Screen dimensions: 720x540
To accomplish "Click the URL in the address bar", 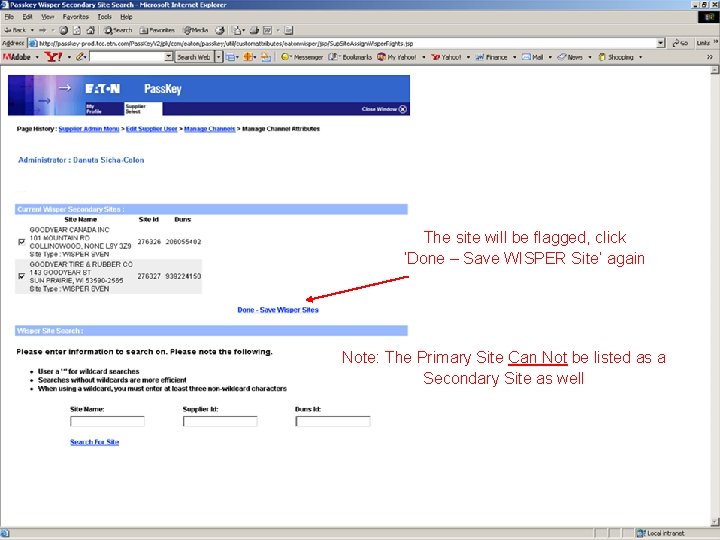I will 226,44.
